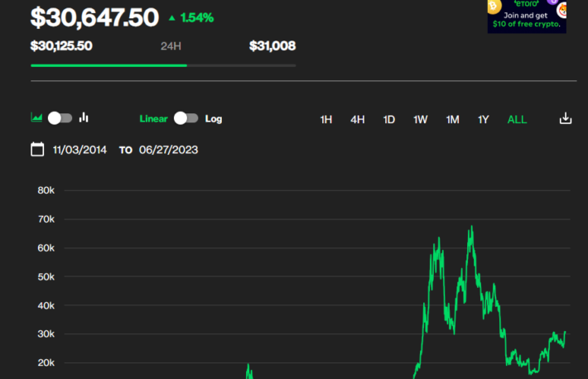This screenshot has height=379, width=588.
Task: Open the calendar date picker icon
Action: (37, 149)
